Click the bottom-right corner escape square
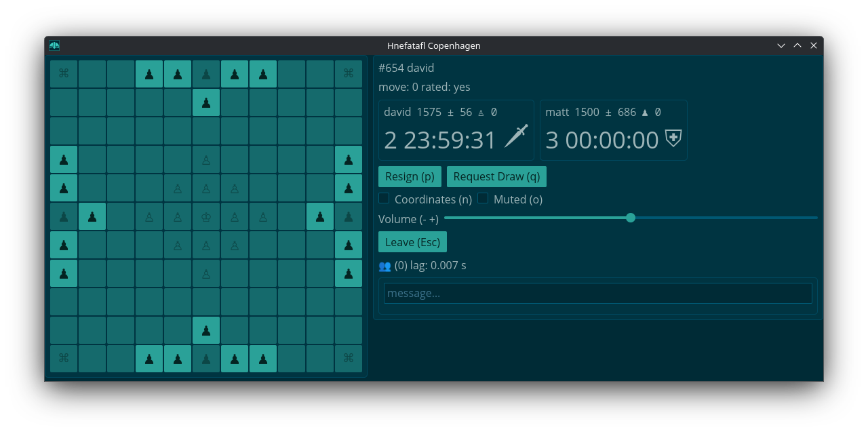The width and height of the screenshot is (868, 434). pos(349,359)
